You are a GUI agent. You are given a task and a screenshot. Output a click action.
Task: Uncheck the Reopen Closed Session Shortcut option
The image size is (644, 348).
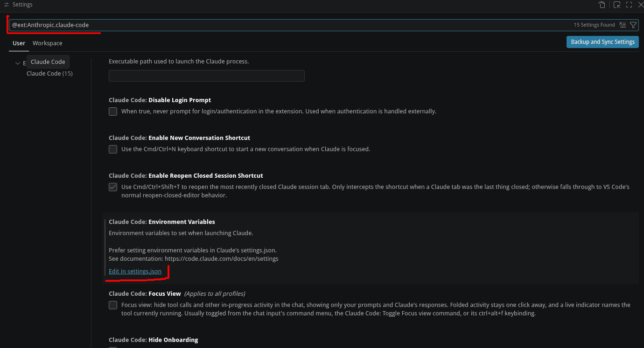113,187
